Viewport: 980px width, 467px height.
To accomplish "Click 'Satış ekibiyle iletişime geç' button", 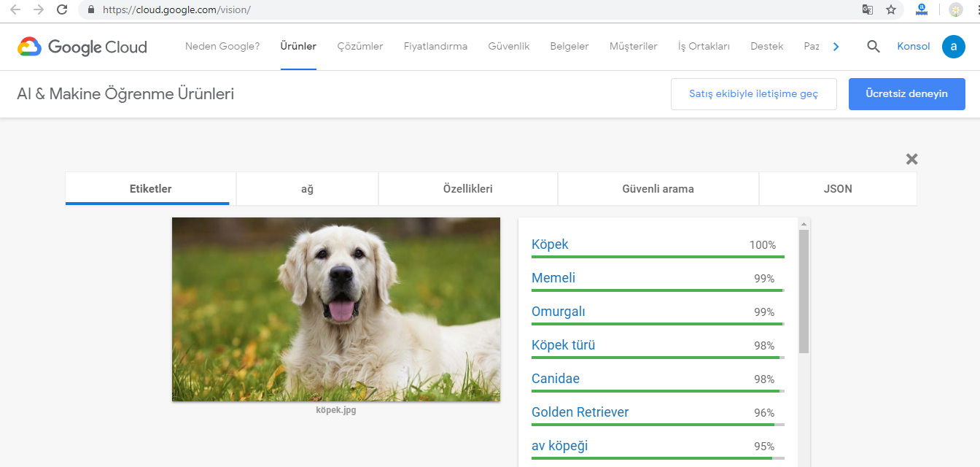I will tap(754, 94).
